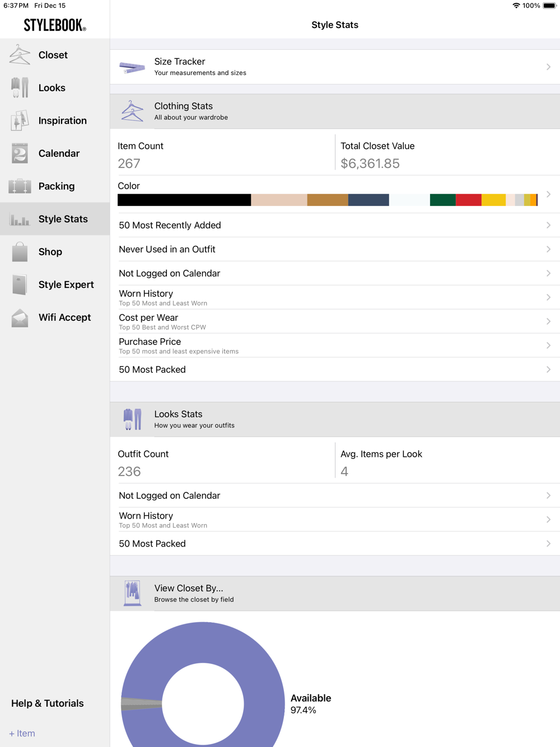Viewport: 560px width, 747px height.
Task: Click the Available 97.4% label
Action: [311, 704]
